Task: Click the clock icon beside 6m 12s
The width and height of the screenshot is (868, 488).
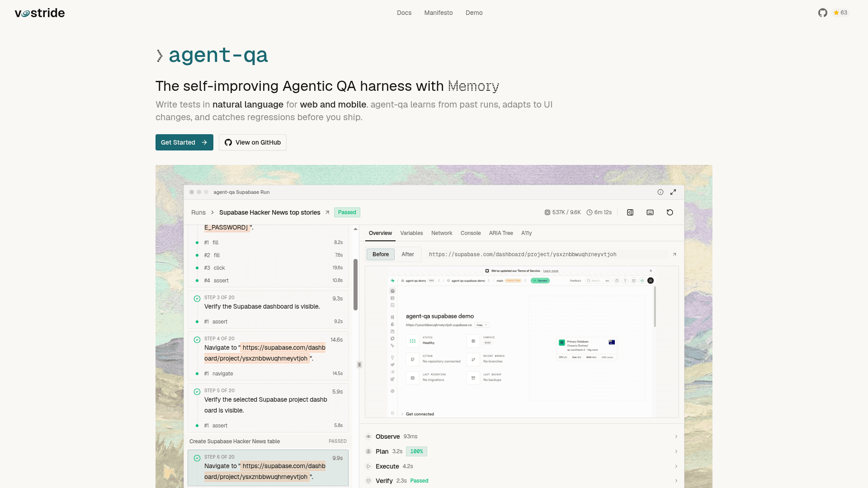Action: point(590,212)
